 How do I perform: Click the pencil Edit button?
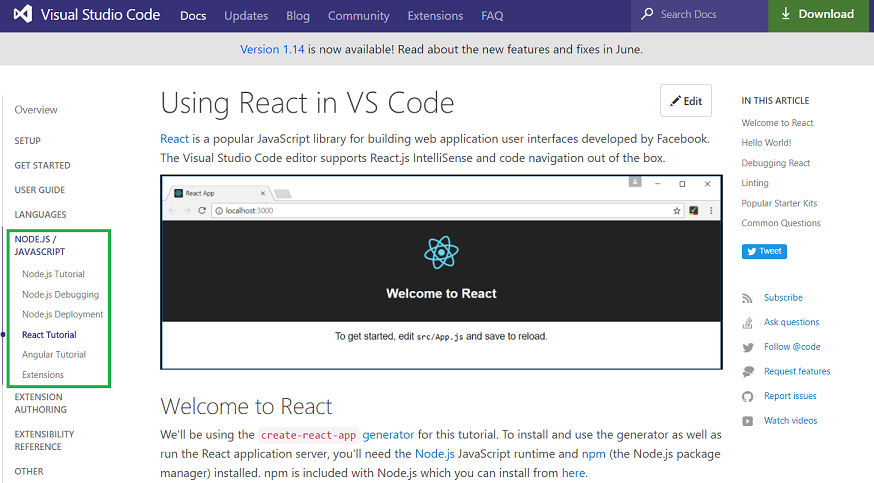tap(686, 101)
